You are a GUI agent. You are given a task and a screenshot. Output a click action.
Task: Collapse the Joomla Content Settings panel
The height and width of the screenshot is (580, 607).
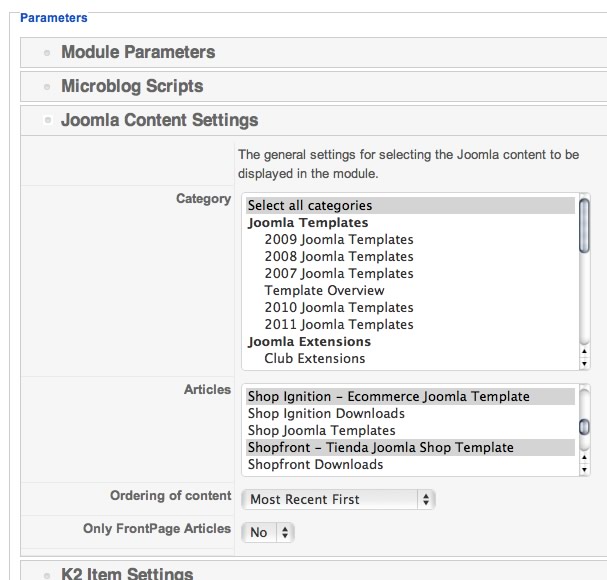pyautogui.click(x=159, y=120)
